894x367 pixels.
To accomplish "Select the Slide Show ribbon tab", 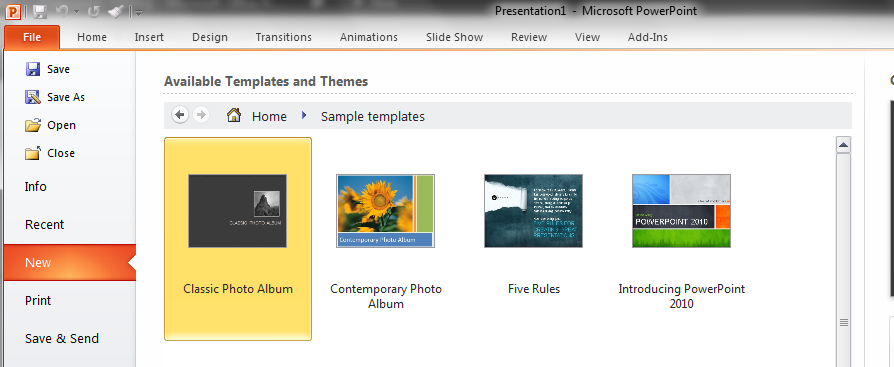I will [454, 37].
